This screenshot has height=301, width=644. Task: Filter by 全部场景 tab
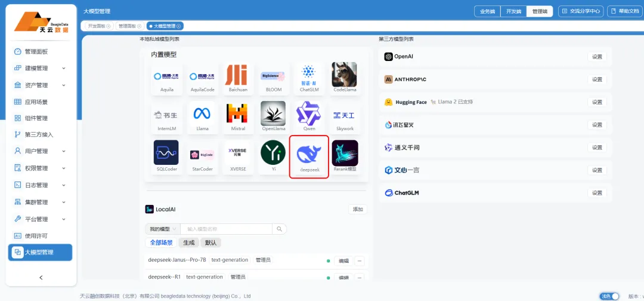click(161, 242)
